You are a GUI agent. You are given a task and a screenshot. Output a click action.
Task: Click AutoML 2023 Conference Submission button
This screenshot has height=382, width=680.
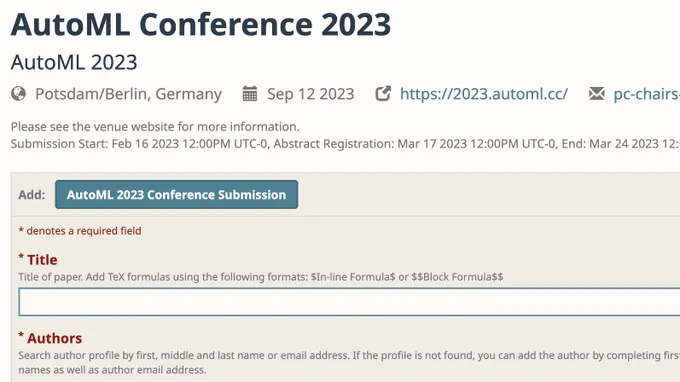(177, 195)
